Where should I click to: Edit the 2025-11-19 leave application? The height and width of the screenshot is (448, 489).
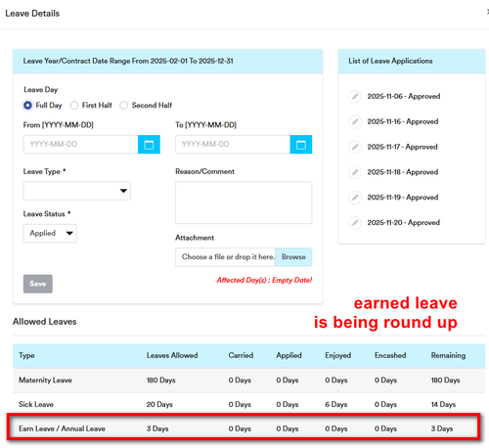tap(355, 198)
